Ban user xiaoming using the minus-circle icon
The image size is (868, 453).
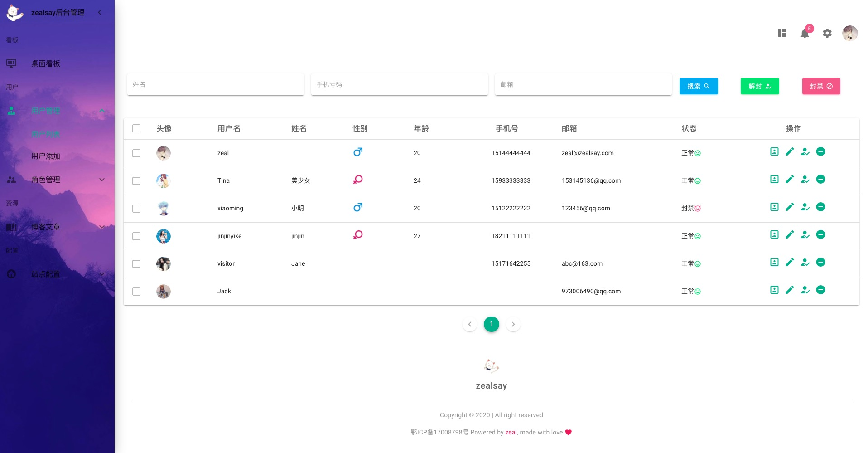tap(820, 207)
